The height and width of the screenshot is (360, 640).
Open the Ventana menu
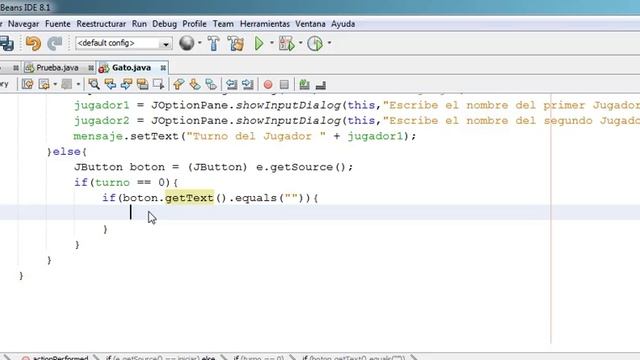click(x=310, y=24)
